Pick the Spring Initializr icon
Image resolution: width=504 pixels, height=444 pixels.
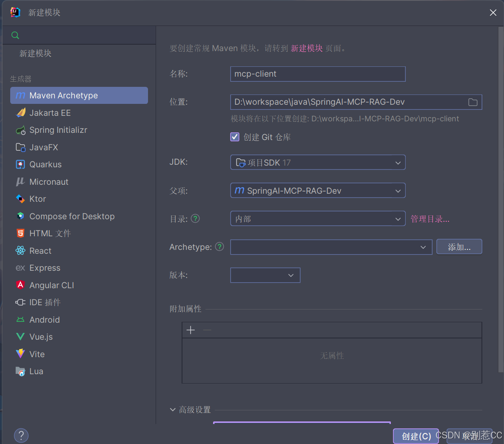[x=20, y=130]
